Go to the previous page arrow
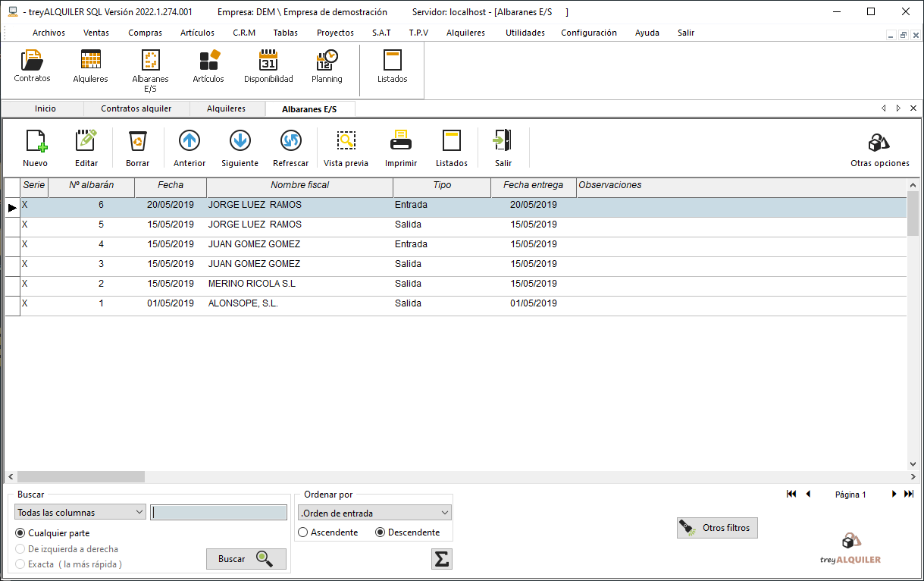Viewport: 924px width, 581px height. coord(808,494)
